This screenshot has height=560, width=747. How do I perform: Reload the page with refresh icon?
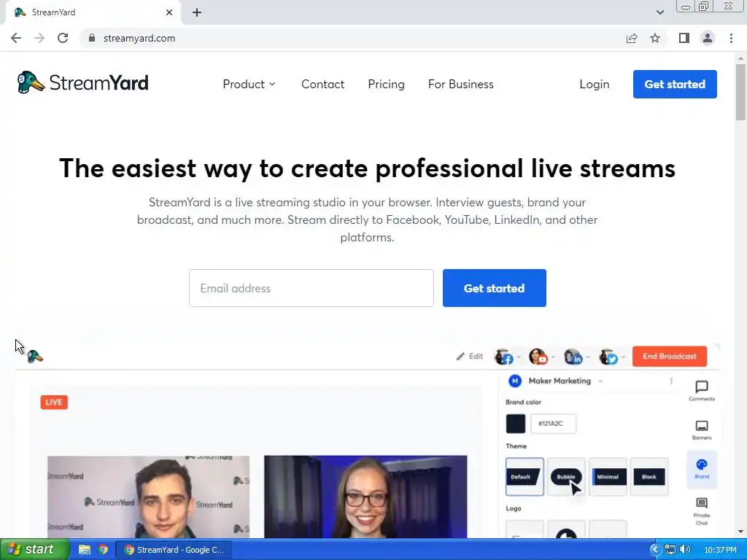pos(63,38)
